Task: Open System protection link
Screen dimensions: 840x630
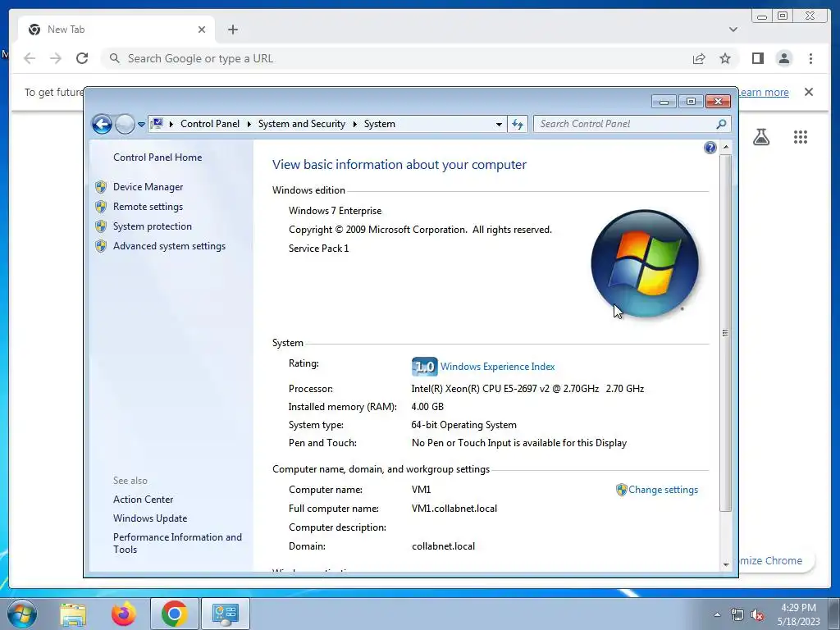Action: click(x=152, y=226)
